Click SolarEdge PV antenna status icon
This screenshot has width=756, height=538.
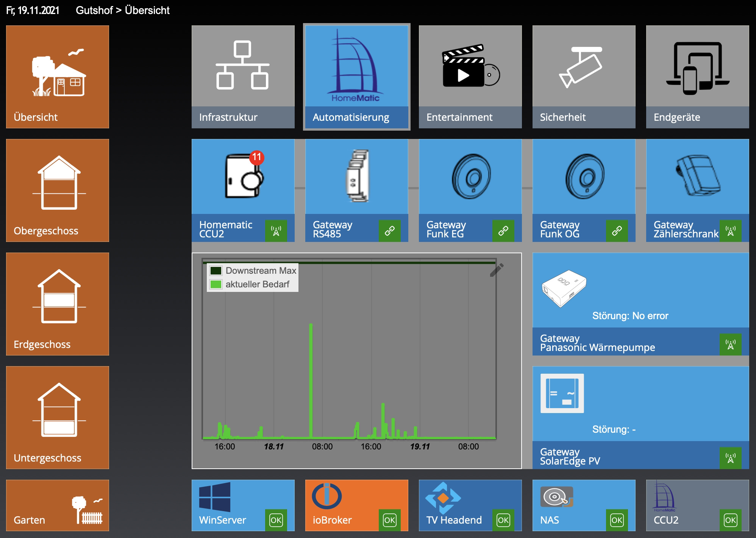coord(730,458)
